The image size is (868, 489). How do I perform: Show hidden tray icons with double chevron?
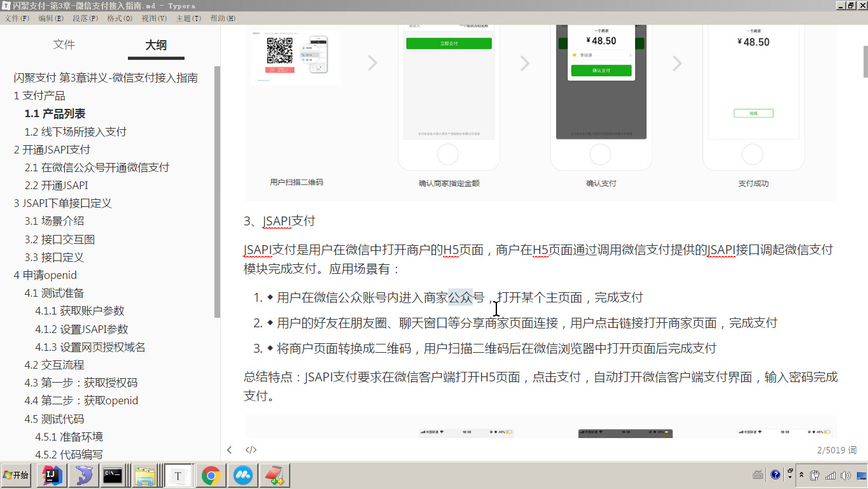(801, 475)
